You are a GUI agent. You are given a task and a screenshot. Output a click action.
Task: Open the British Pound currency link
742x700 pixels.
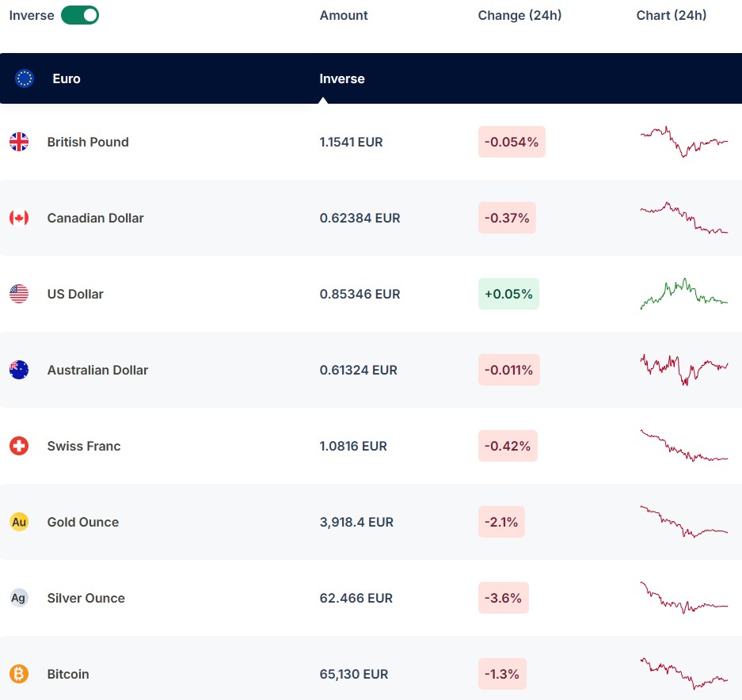click(87, 142)
